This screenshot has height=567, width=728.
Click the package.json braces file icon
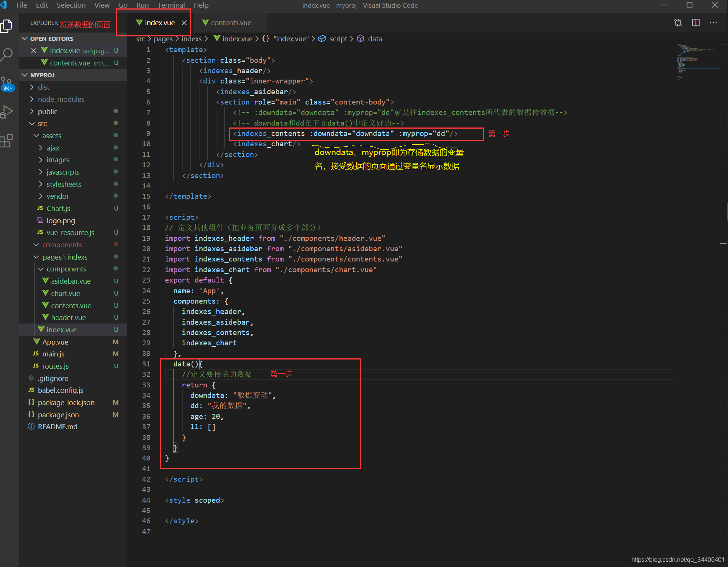31,415
